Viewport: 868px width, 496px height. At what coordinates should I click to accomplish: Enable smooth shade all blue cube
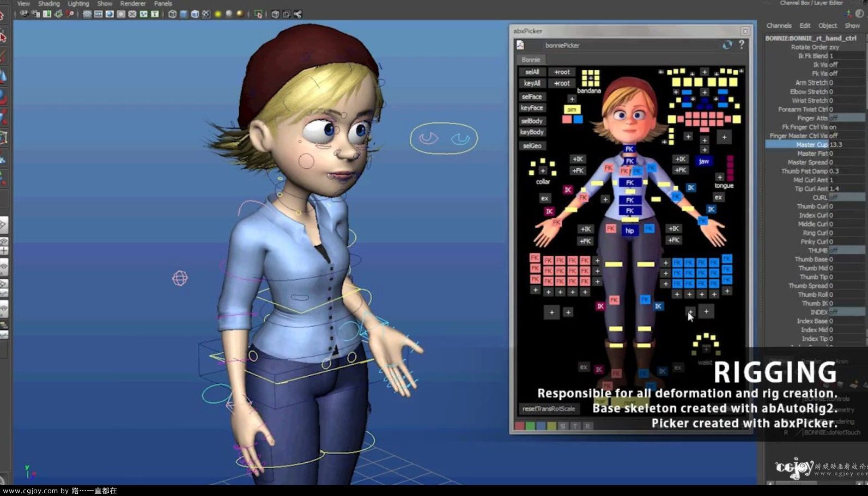click(x=184, y=14)
